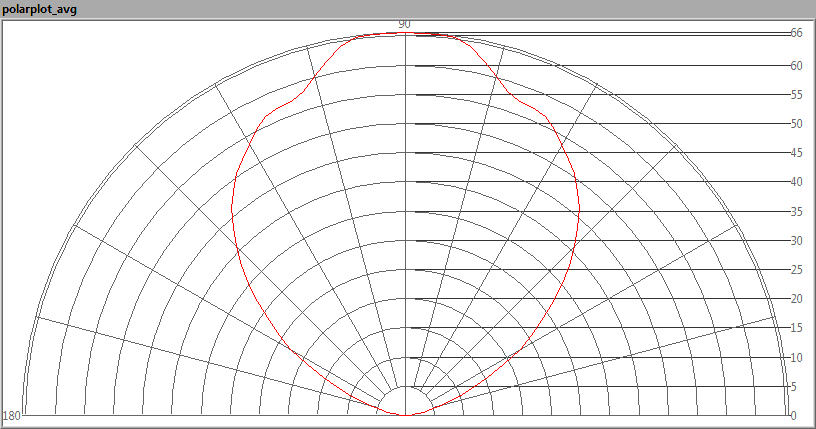Screen dimensions: 816x429
Task: Click the 66 radial scale label
Action: coord(796,33)
